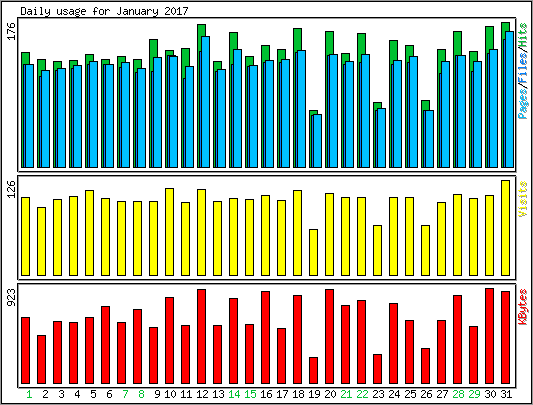Click day label 3 on x-axis
Image resolution: width=533 pixels, height=405 pixels.
click(61, 394)
